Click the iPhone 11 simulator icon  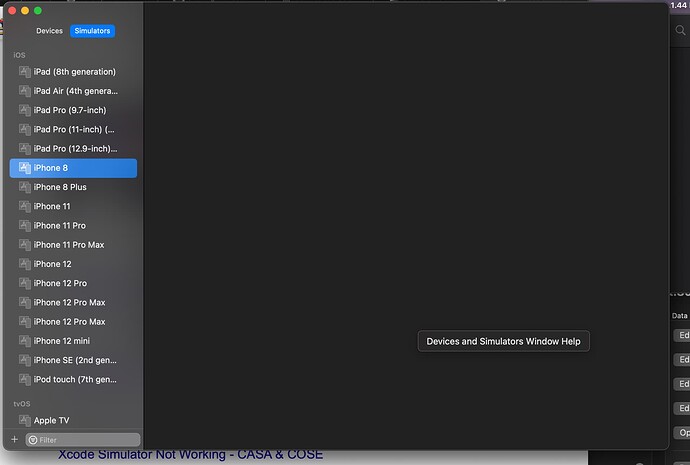pos(25,206)
